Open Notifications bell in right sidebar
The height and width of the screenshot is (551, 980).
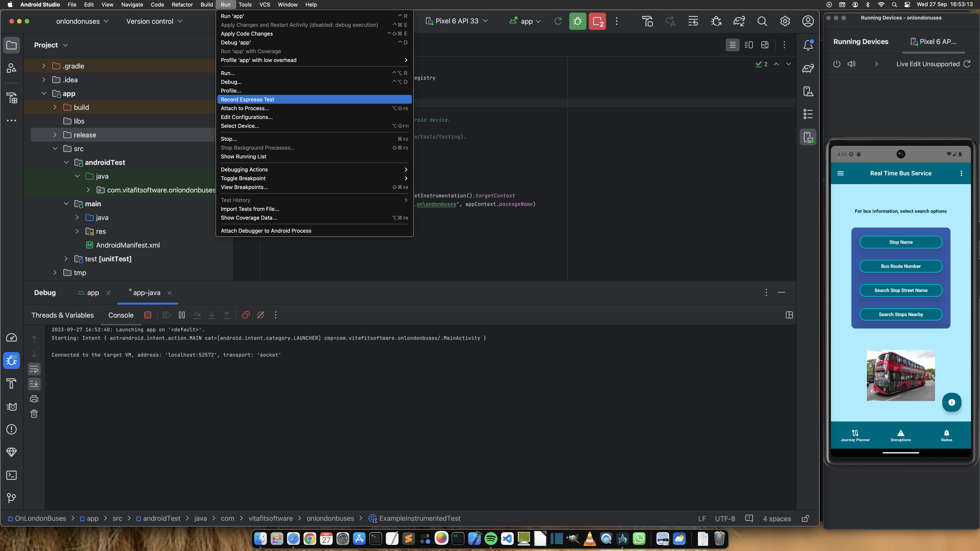tap(808, 45)
